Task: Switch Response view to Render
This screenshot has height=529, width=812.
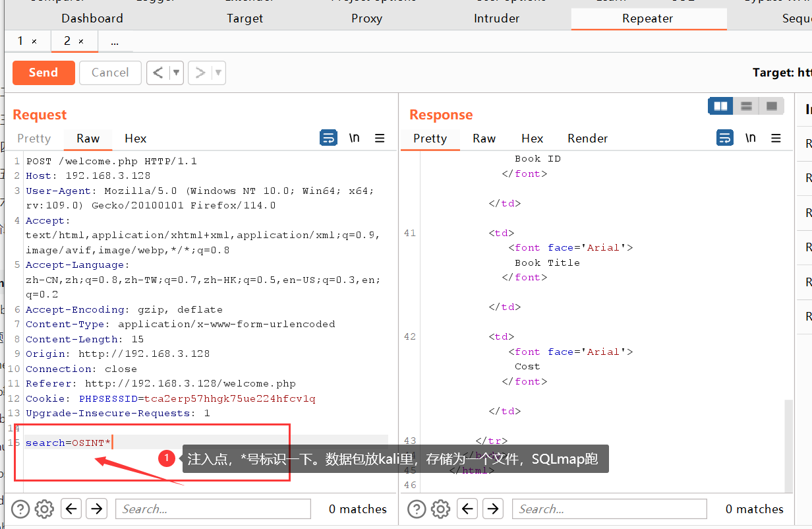Action: point(588,139)
